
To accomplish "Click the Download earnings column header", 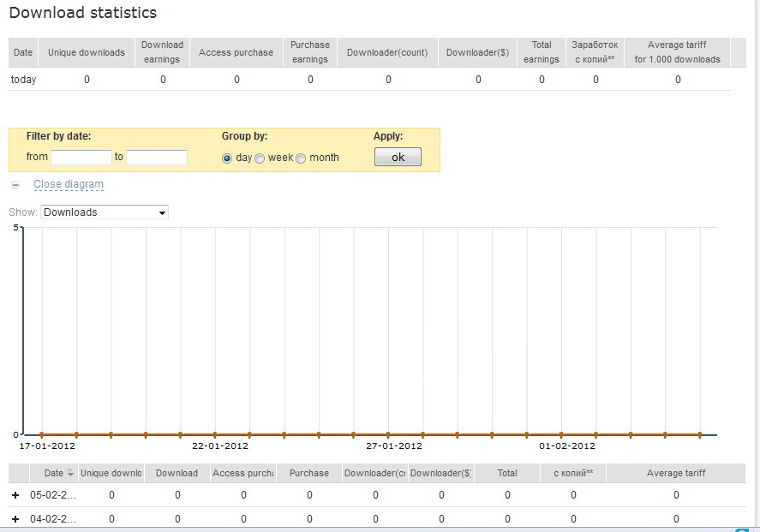I will point(163,52).
